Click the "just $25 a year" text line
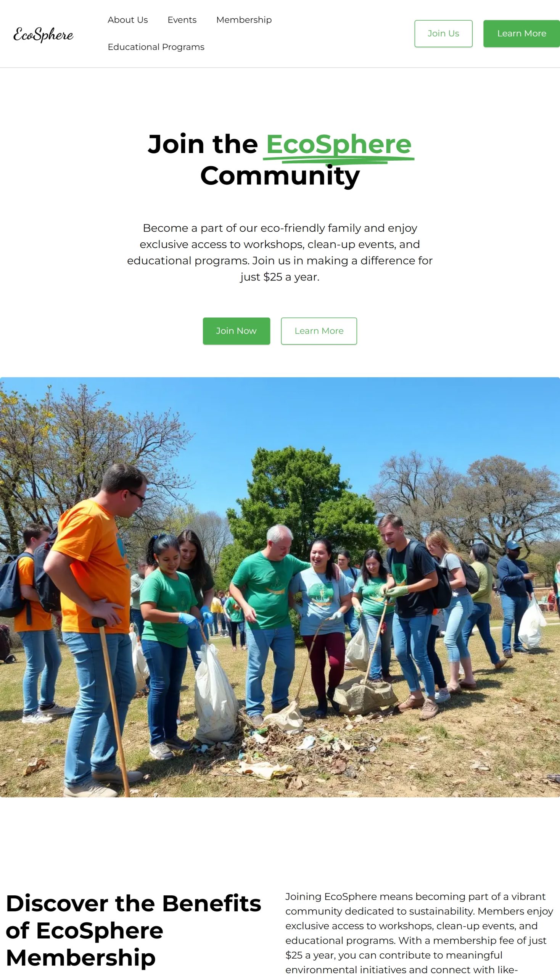The width and height of the screenshot is (560, 977). (x=280, y=277)
